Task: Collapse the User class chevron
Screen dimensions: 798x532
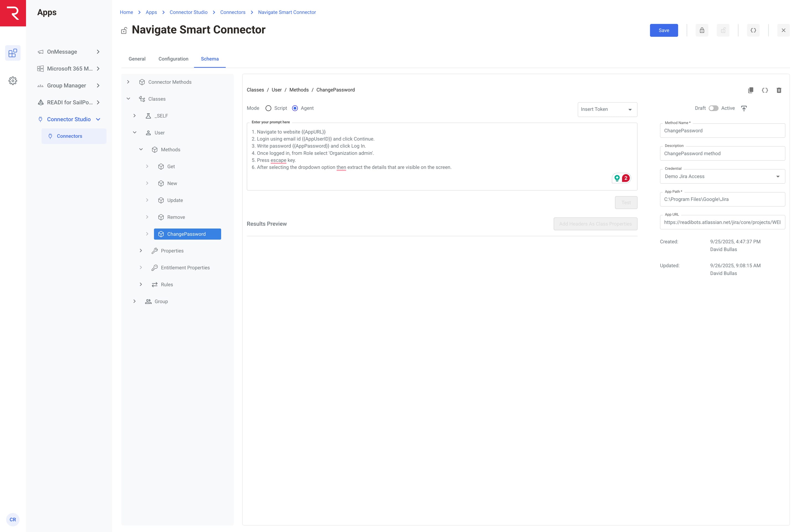Action: (135, 132)
